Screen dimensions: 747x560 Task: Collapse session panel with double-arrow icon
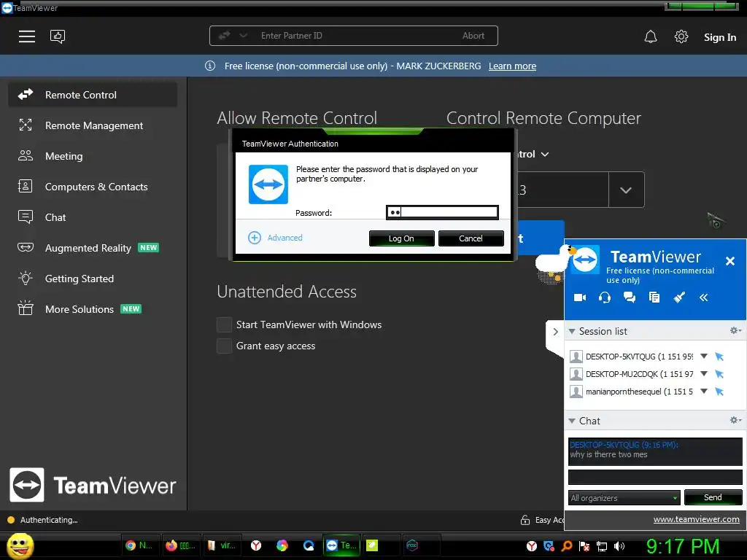[704, 297]
